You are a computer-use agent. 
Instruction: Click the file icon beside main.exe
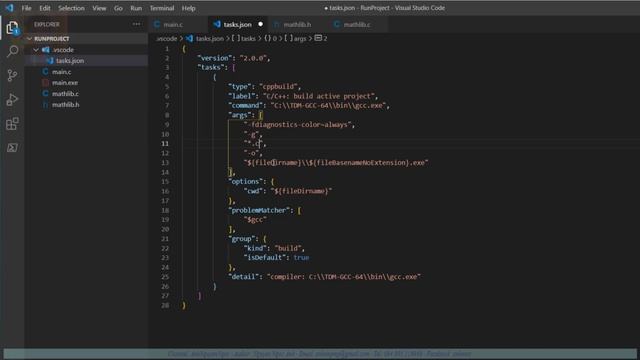[45, 82]
